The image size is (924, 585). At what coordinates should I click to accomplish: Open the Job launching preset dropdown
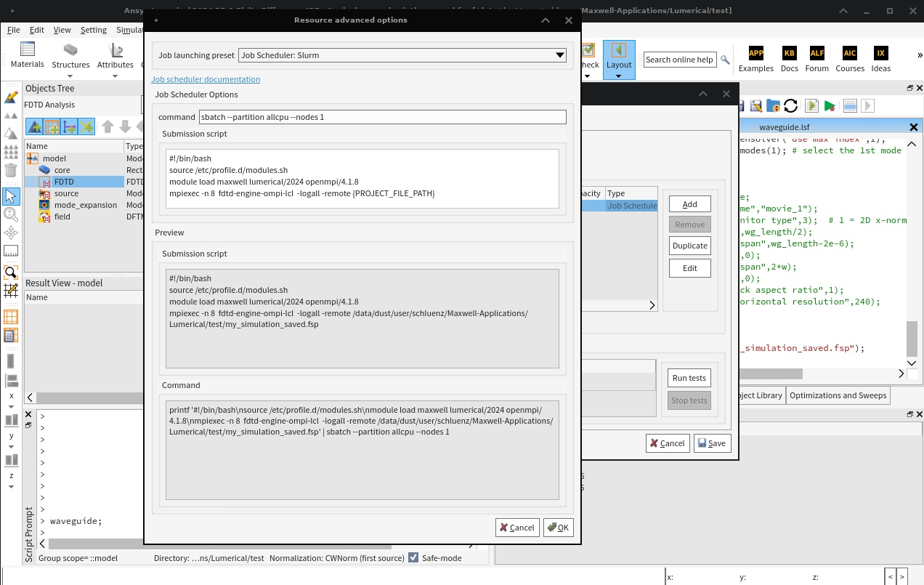click(402, 55)
